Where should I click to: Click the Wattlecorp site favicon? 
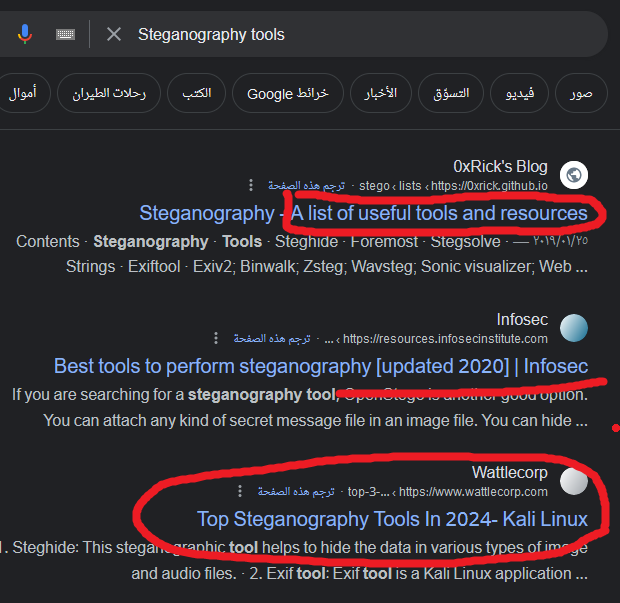[574, 481]
